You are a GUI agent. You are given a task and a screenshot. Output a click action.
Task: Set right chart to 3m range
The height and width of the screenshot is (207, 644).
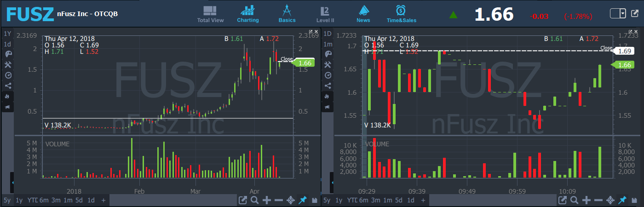tap(376, 200)
